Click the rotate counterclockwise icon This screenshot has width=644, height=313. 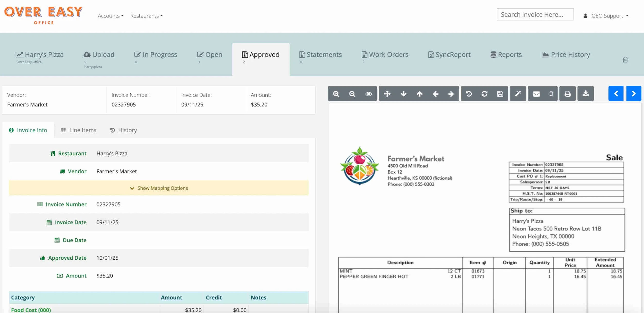[469, 94]
